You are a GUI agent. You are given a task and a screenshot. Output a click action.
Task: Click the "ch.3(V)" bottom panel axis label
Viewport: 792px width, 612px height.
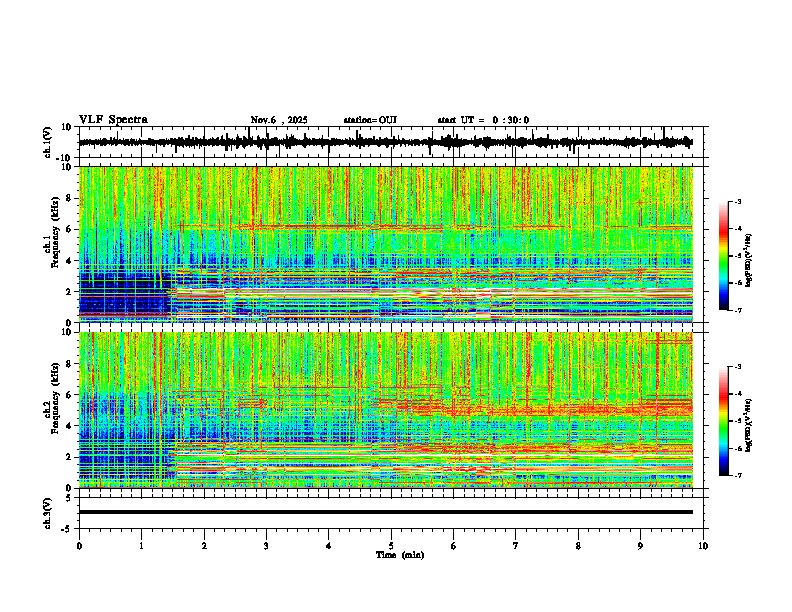pyautogui.click(x=48, y=514)
